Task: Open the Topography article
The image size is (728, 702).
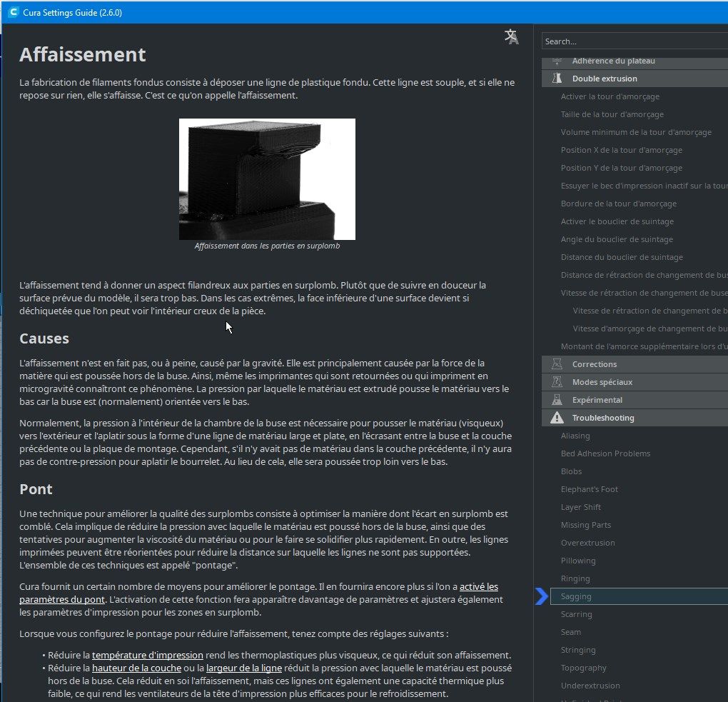Action: (584, 668)
